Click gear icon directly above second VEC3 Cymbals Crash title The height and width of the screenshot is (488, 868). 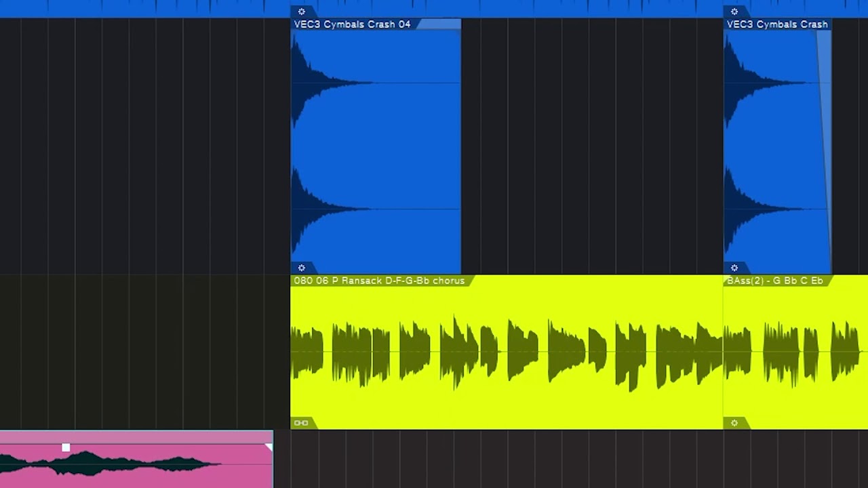click(734, 12)
